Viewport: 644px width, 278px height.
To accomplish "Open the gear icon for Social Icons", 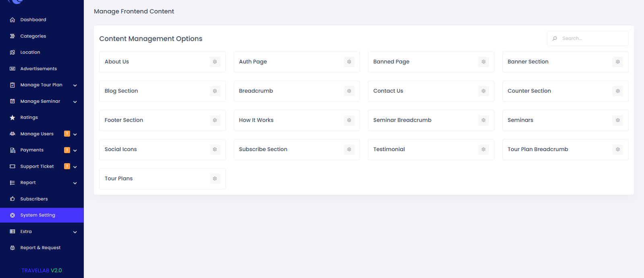I will click(x=215, y=149).
